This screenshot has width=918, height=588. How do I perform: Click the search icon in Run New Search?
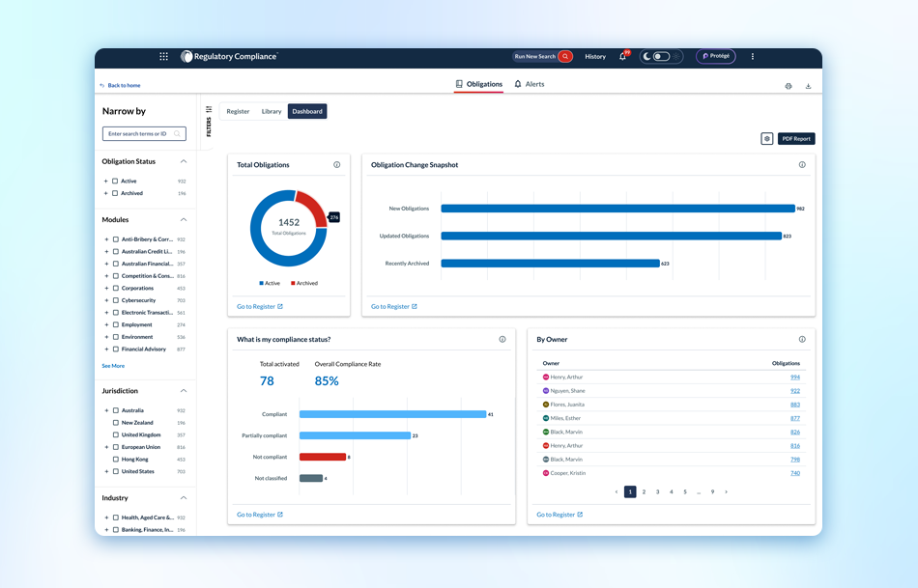coord(565,56)
